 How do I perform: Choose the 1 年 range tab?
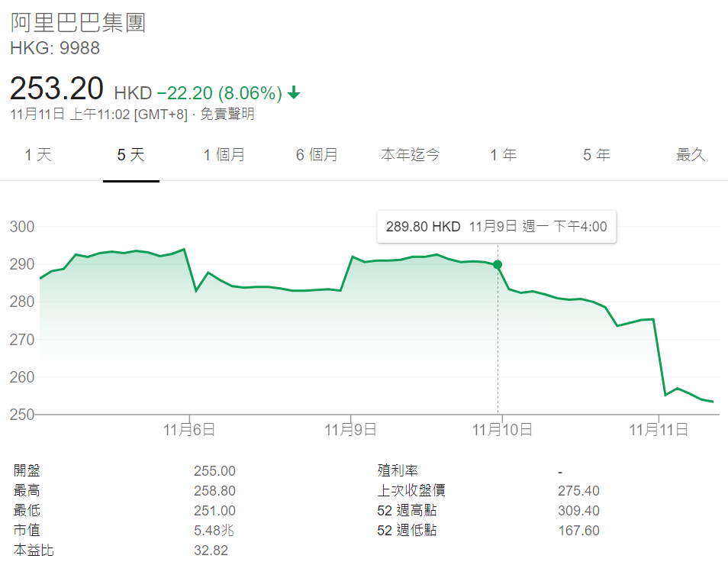pyautogui.click(x=504, y=155)
